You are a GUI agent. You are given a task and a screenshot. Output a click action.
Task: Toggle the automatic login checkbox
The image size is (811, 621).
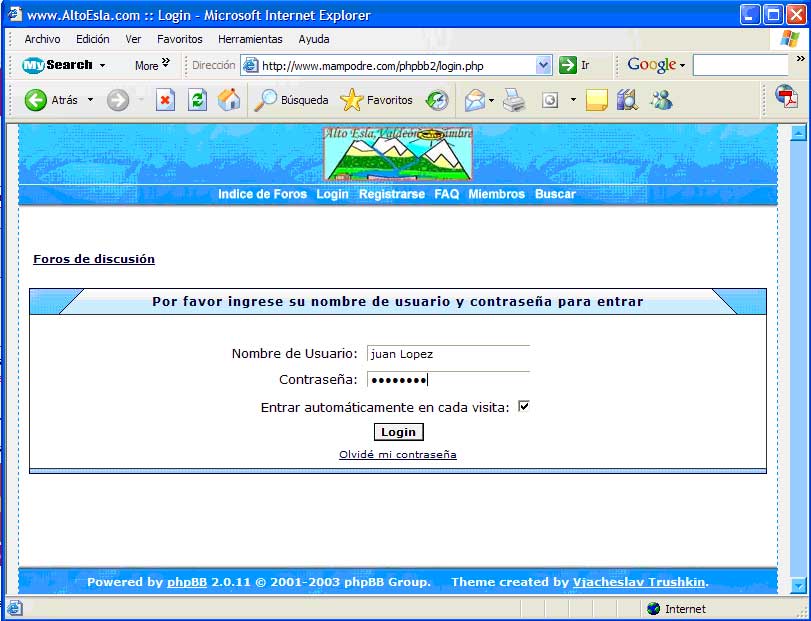(523, 407)
